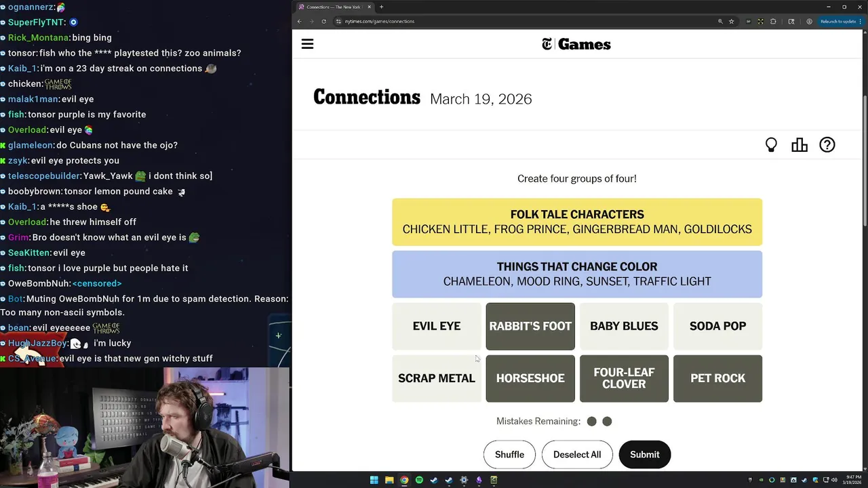The width and height of the screenshot is (868, 488).
Task: View the stats bar chart icon
Action: [x=800, y=145]
